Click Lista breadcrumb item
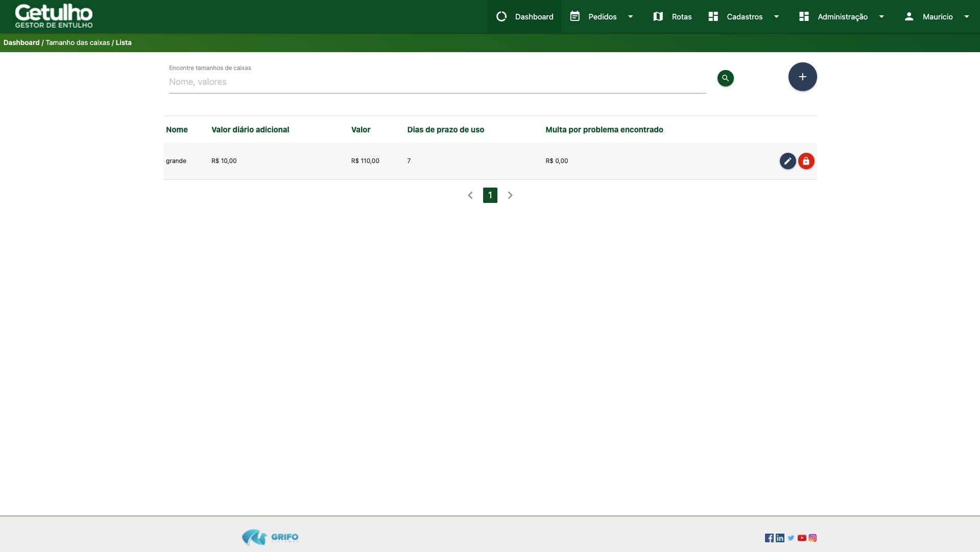980x552 pixels. (123, 42)
